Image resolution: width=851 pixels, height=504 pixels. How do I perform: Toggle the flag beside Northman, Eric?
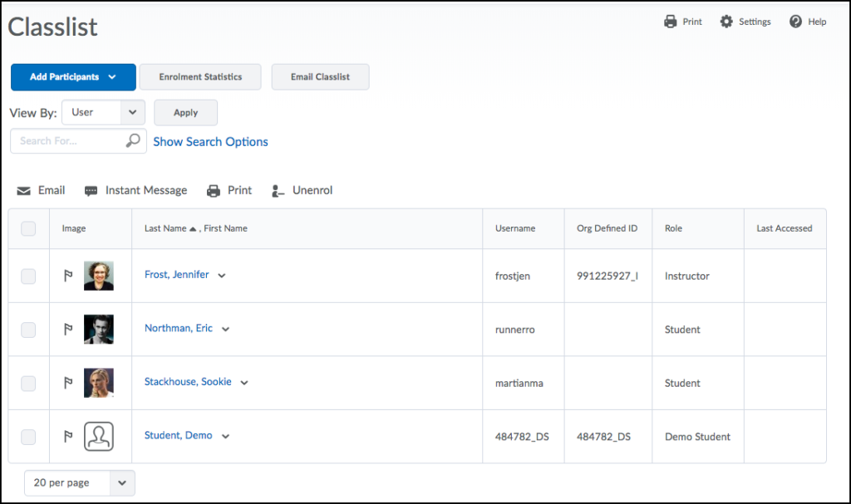tap(69, 330)
